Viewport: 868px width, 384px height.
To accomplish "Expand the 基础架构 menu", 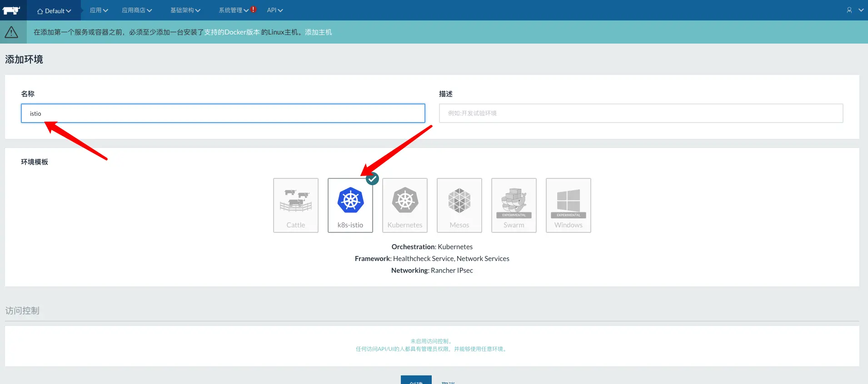I will click(185, 10).
